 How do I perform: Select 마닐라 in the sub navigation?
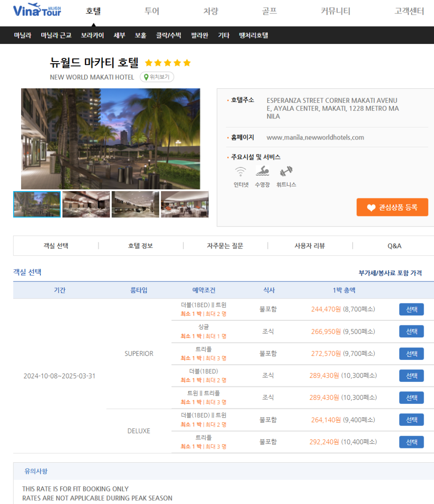click(x=22, y=35)
